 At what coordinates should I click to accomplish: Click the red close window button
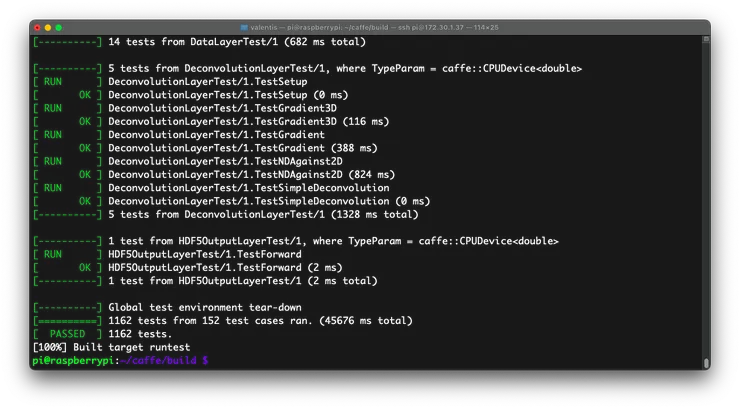[x=37, y=28]
